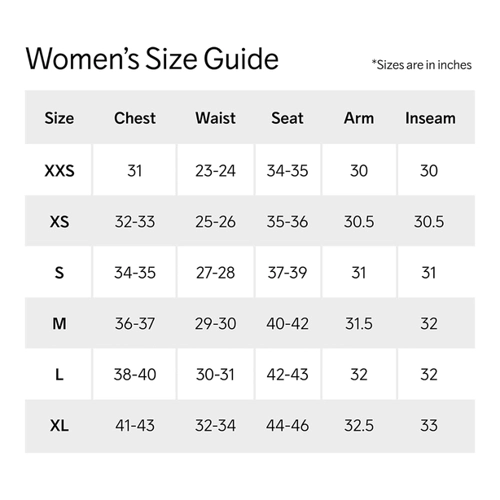Select the L size row label
Screen dimensions: 500x500
pyautogui.click(x=59, y=375)
